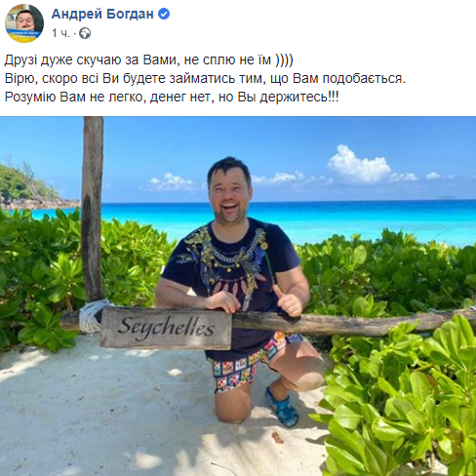Click the thumbs-up hand in the photo

[x=288, y=300]
